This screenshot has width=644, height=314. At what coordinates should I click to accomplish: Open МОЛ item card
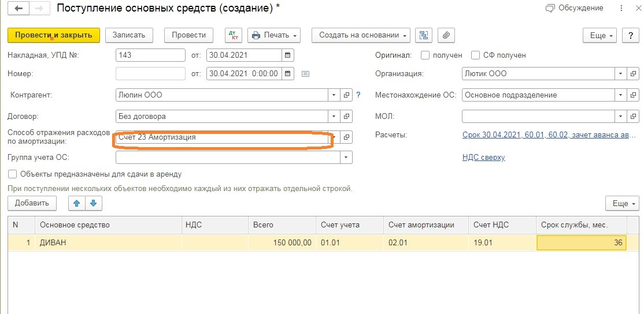634,117
